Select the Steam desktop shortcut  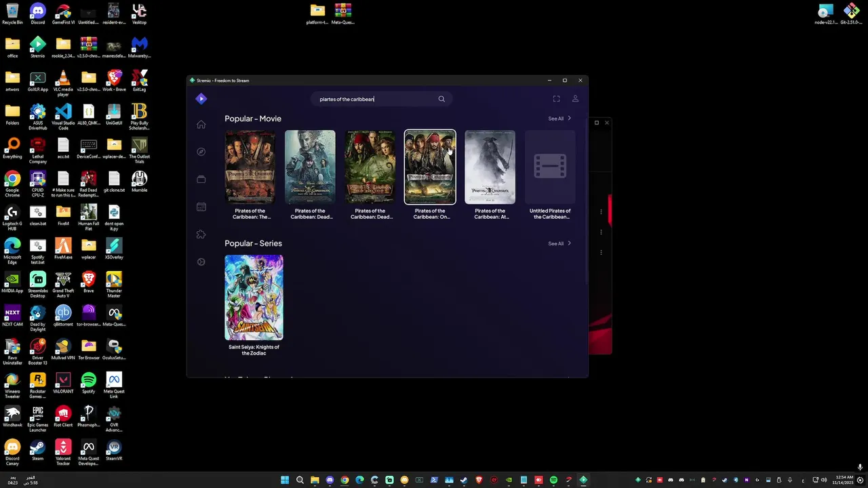coord(38,450)
